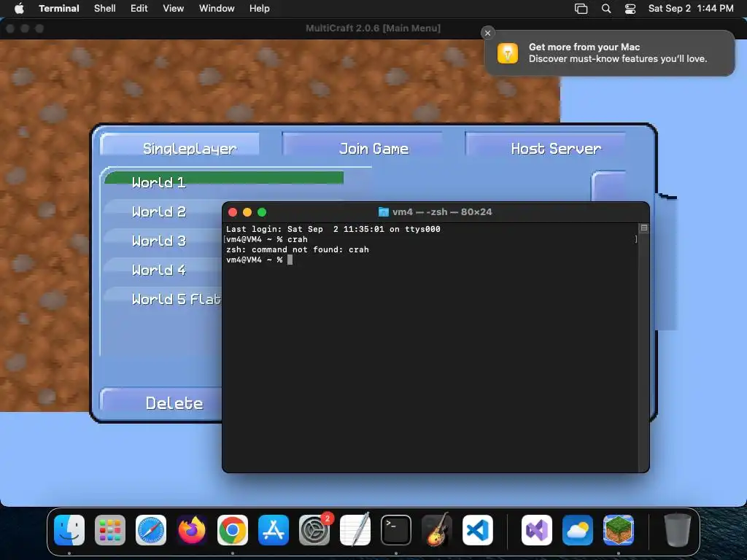The image size is (747, 560).
Task: Open the Apple menu
Action: point(19,8)
